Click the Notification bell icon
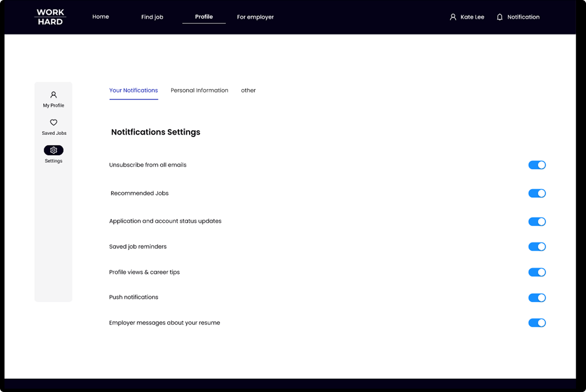This screenshot has width=586, height=392. pos(500,17)
